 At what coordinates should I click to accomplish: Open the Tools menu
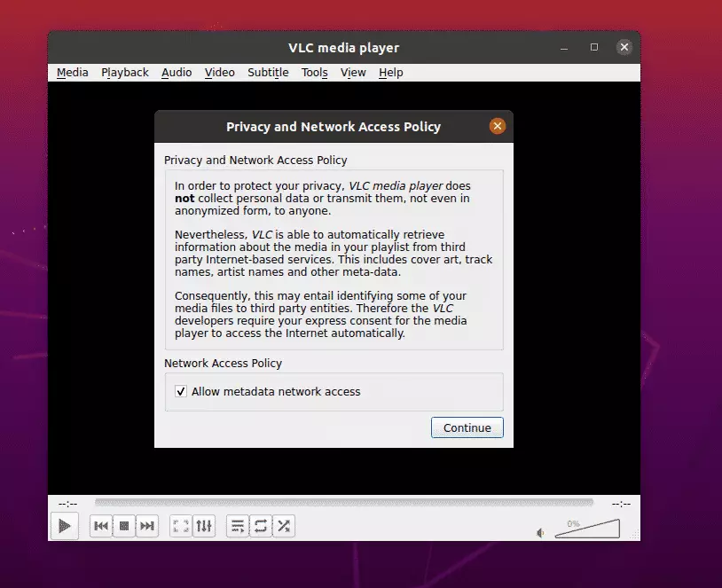(315, 73)
